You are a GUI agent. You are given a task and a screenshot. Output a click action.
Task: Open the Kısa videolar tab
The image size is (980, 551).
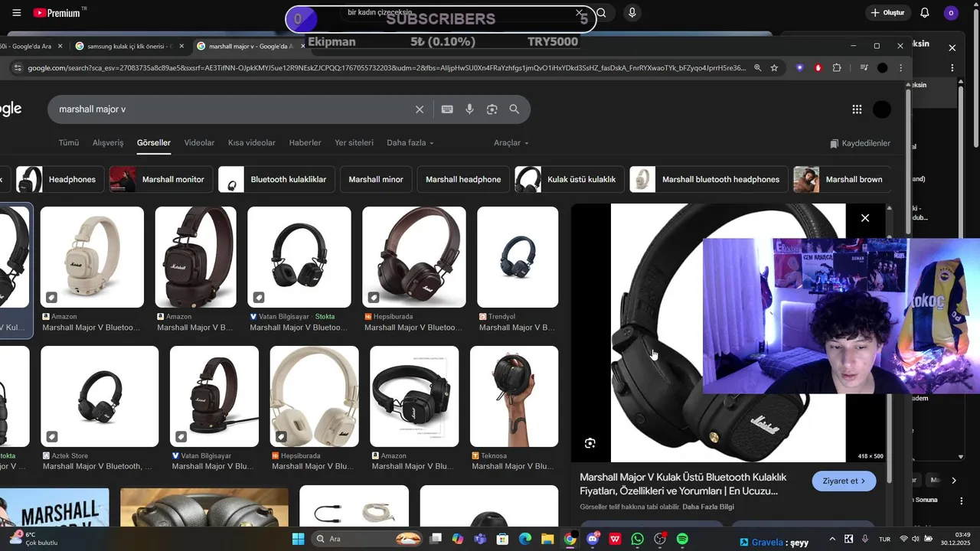click(252, 143)
